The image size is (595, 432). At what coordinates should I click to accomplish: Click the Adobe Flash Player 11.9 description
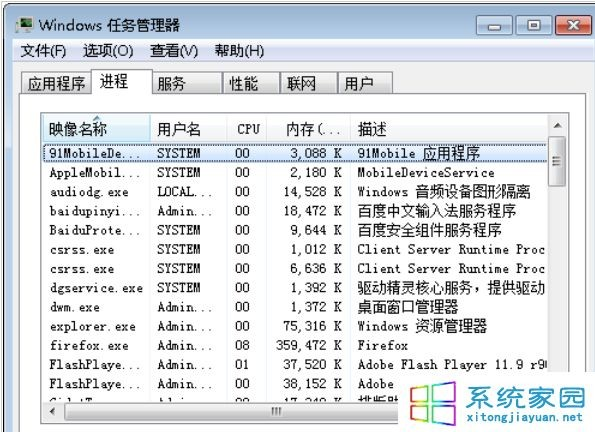(x=452, y=364)
